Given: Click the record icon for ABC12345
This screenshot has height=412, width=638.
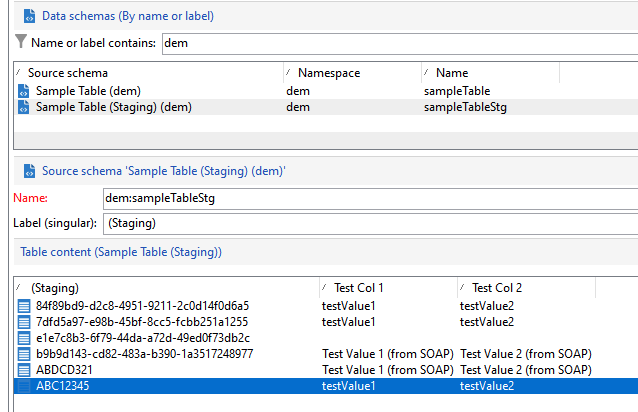Looking at the screenshot, I should 24,386.
